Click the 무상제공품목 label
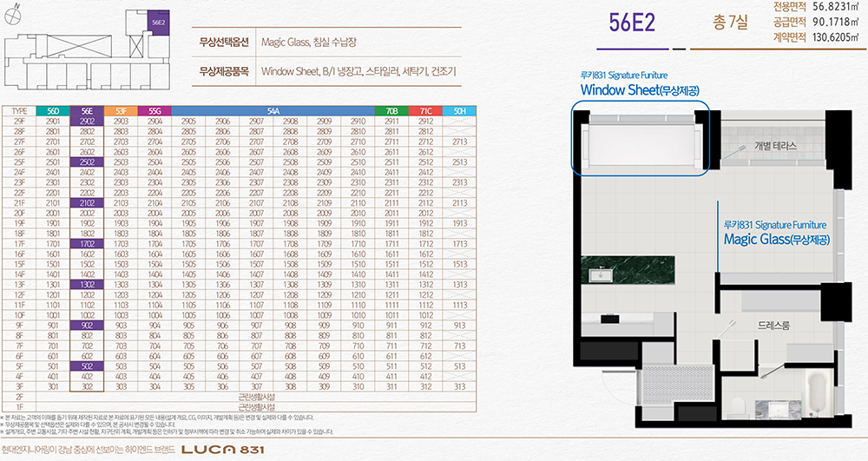Image resolution: width=868 pixels, height=461 pixels. (x=224, y=71)
